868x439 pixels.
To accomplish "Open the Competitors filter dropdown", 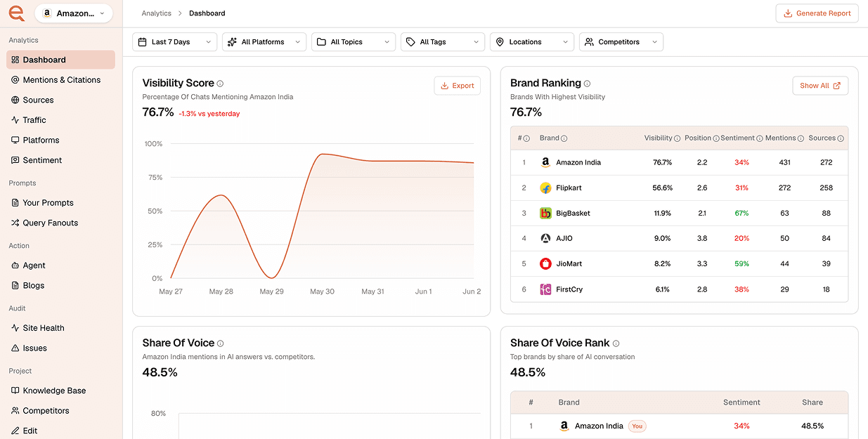I will tap(621, 42).
